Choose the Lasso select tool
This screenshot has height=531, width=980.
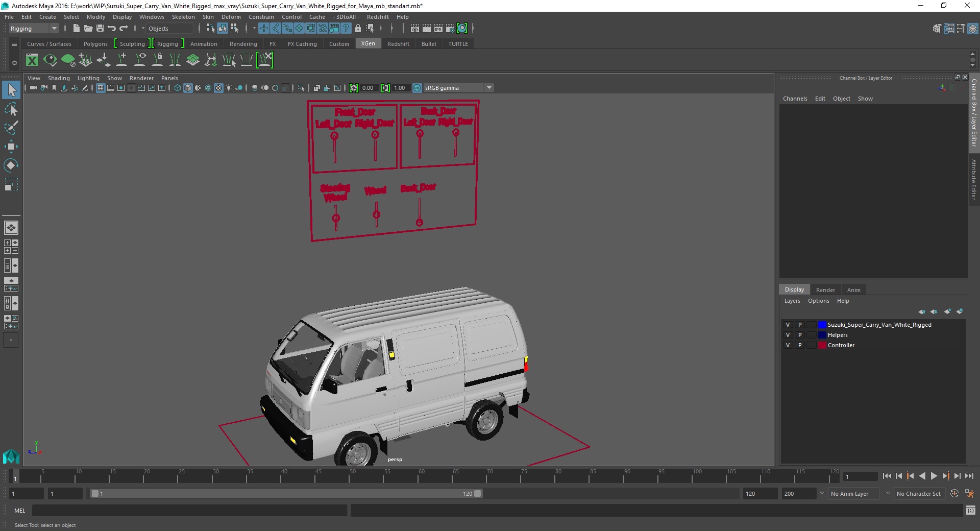(x=11, y=109)
